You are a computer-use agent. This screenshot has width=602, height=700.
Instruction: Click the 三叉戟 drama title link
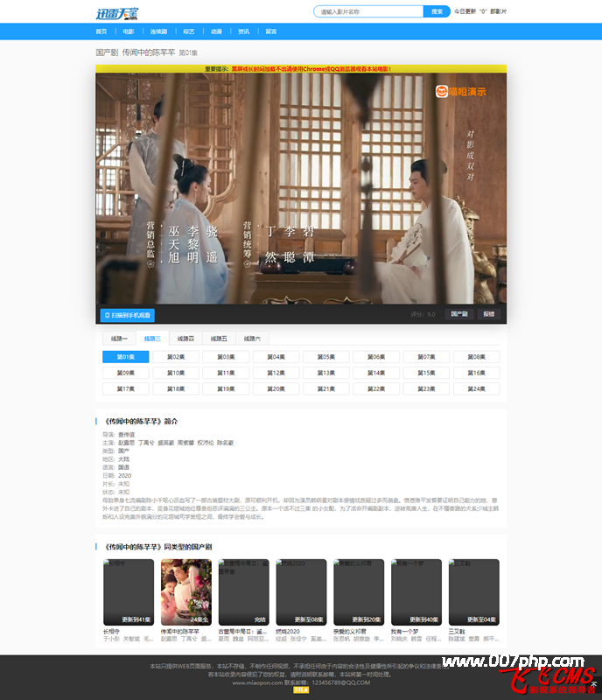click(x=458, y=631)
